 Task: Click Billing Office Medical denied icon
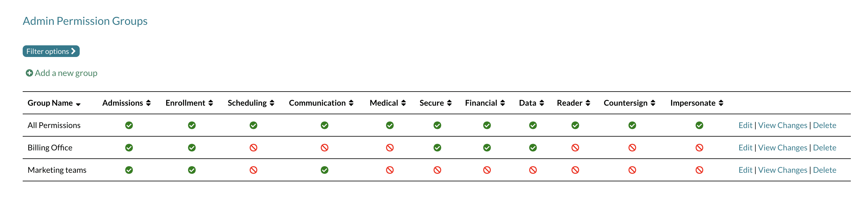click(390, 148)
